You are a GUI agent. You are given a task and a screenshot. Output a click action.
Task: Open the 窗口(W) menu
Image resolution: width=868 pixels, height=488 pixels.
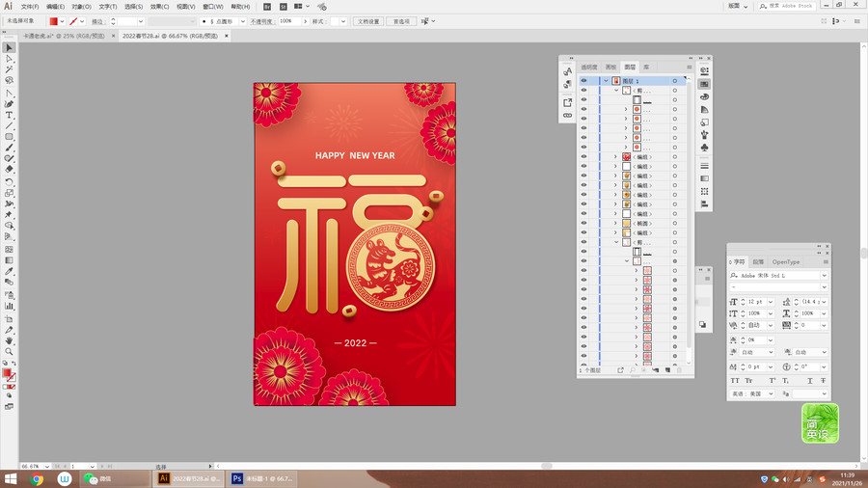tap(212, 7)
